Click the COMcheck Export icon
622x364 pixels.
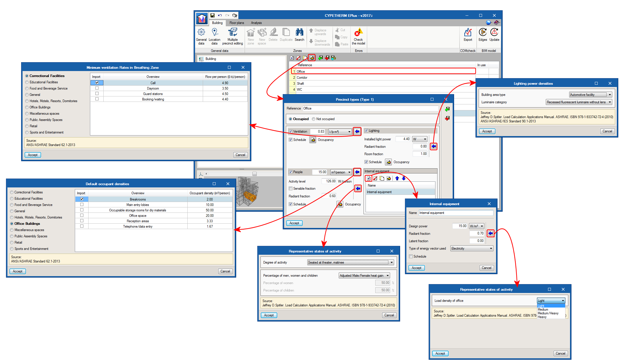click(x=468, y=33)
